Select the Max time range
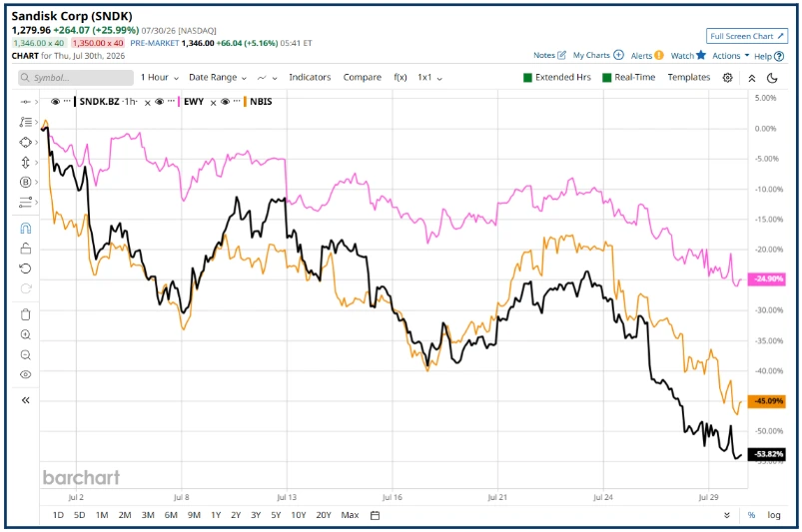Image resolution: width=802 pixels, height=532 pixels. tap(350, 515)
